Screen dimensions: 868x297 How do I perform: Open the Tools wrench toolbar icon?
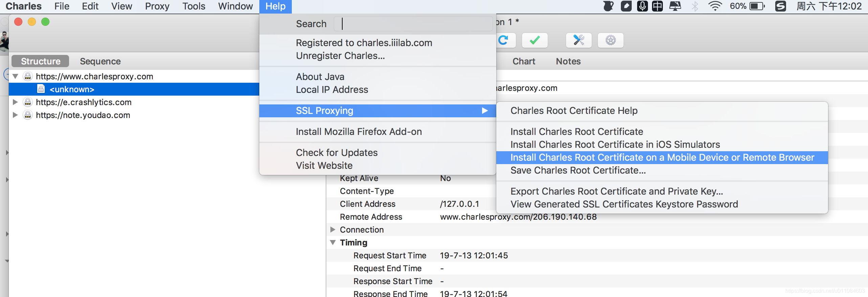(579, 40)
